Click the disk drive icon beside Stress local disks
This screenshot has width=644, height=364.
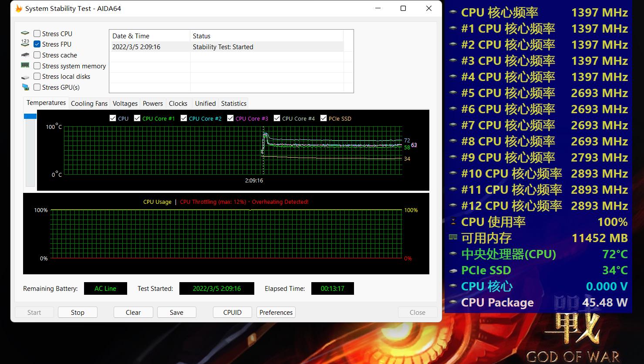(25, 77)
